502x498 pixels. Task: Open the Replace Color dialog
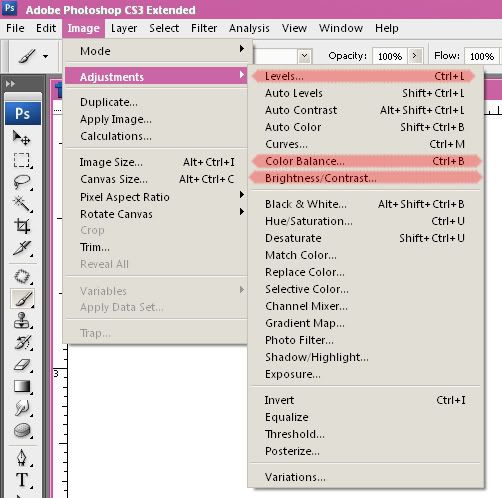click(x=365, y=272)
